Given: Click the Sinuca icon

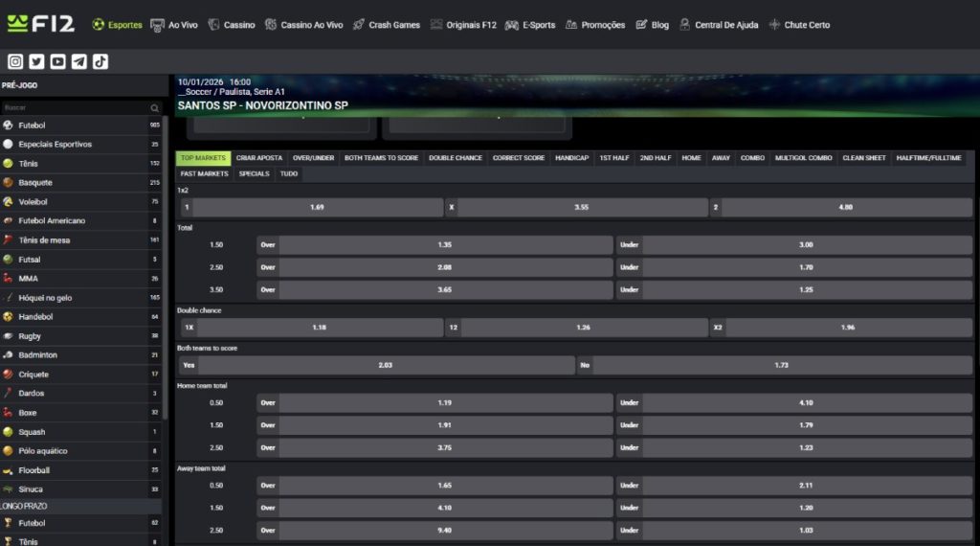Looking at the screenshot, I should pos(8,489).
